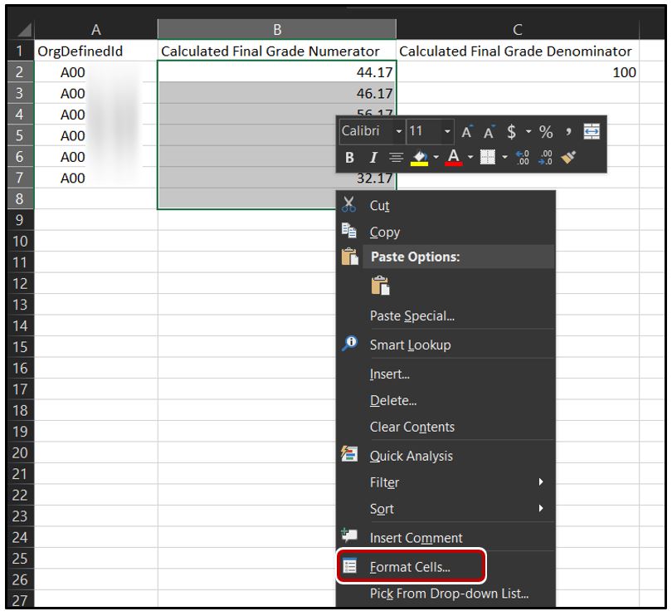Viewport: 672px width, 616px height.
Task: Choose Format Cells from context menu
Action: pos(410,568)
